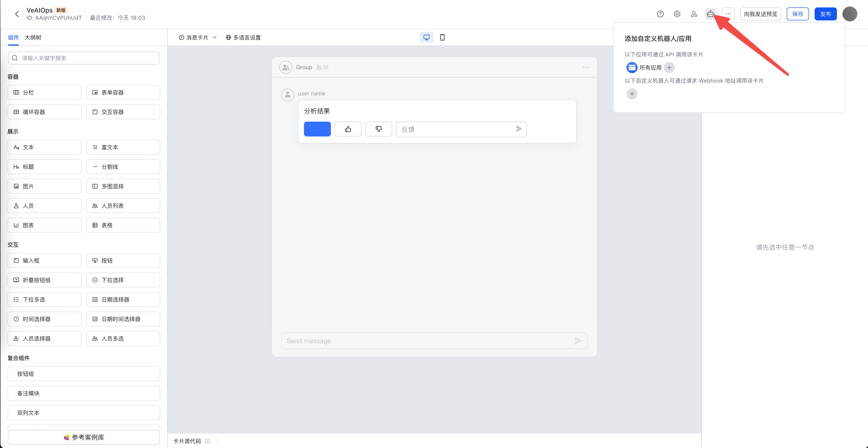
Task: Click the solid blue button in card
Action: pos(317,129)
